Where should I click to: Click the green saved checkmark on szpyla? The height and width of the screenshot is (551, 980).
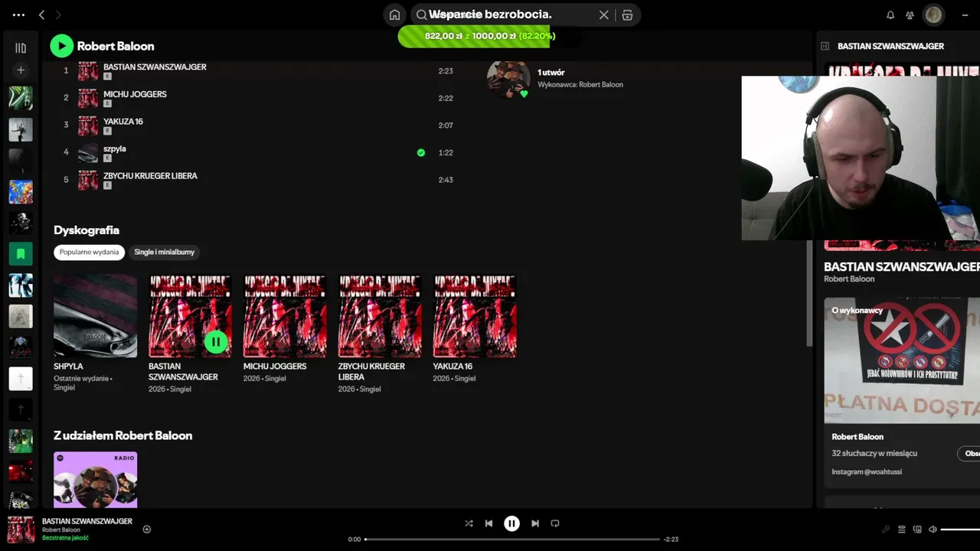[420, 152]
